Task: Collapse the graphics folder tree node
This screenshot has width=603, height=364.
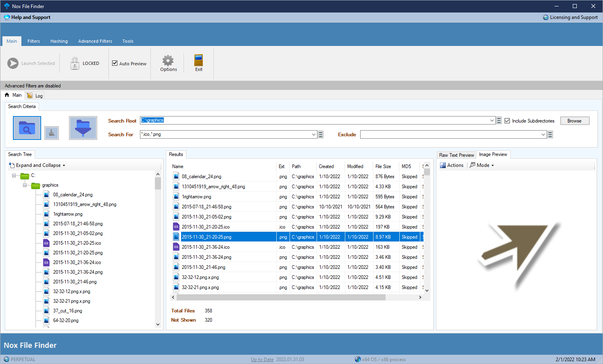Action: tap(25, 185)
